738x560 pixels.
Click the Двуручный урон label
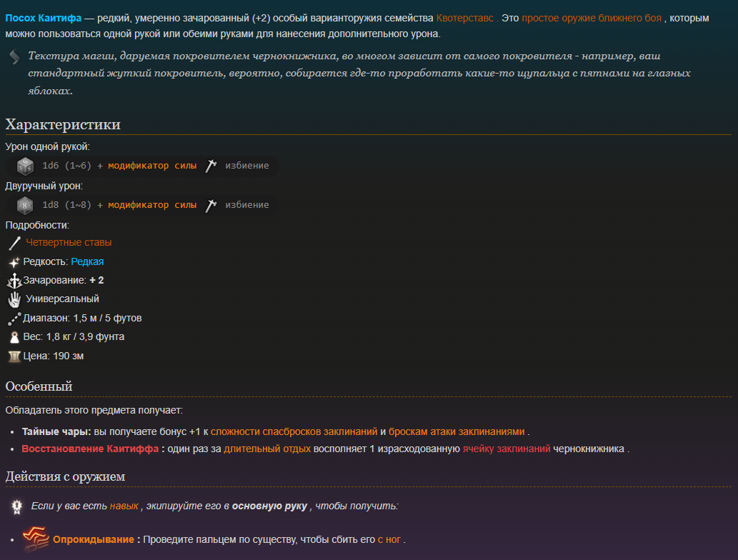(44, 186)
